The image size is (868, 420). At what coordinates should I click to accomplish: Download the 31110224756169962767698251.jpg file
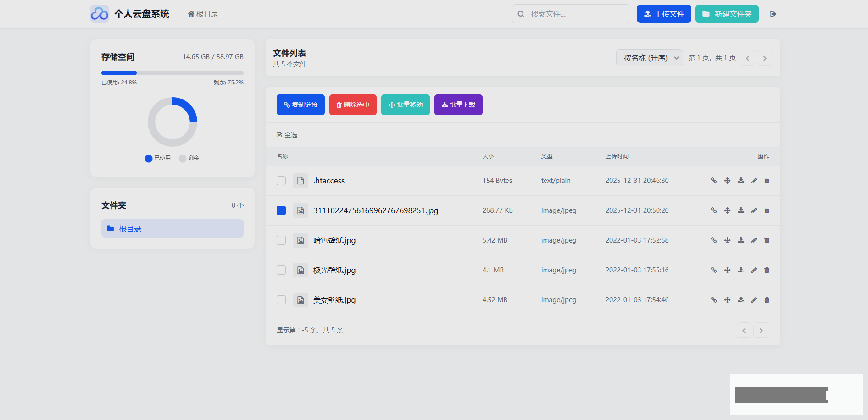pyautogui.click(x=741, y=210)
